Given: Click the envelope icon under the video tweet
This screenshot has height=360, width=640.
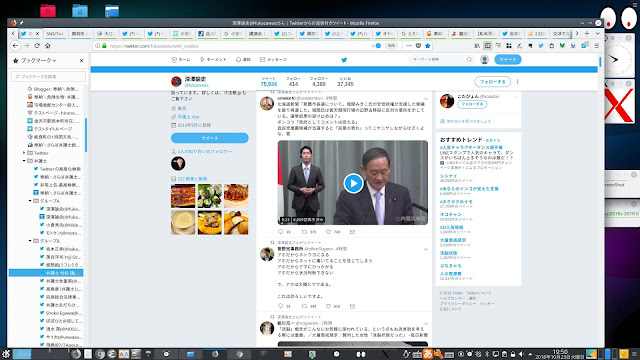Looking at the screenshot, I should tap(352, 231).
